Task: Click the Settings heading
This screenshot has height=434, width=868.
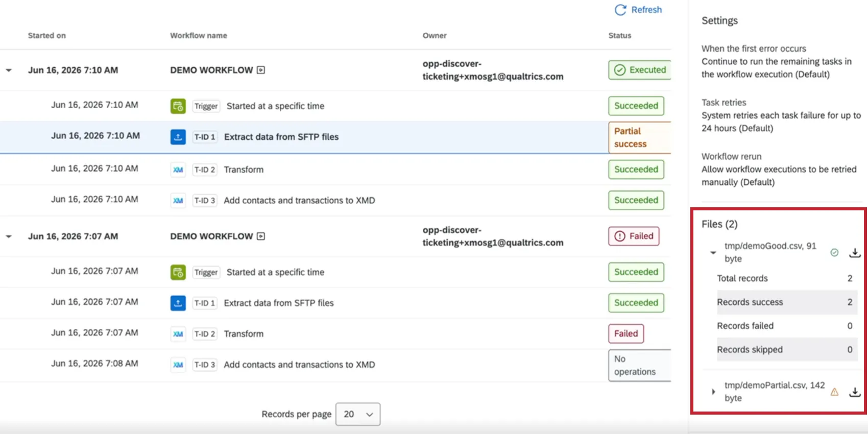Action: [719, 20]
